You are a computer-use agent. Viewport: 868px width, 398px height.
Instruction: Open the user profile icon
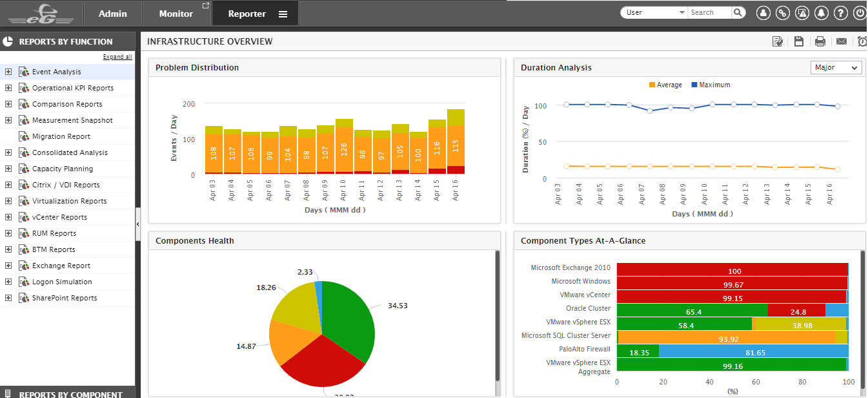click(763, 12)
